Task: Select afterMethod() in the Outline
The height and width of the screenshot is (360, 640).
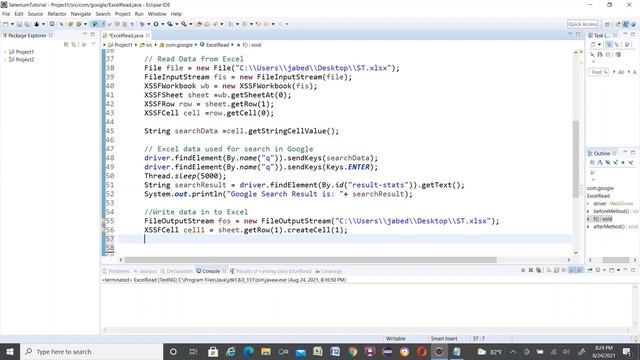Action: click(x=609, y=227)
